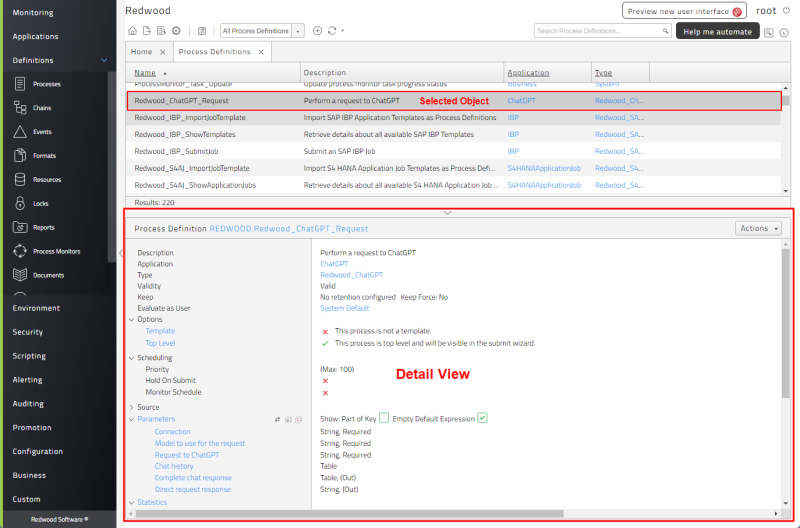
Task: Open the Alerting menu in sidebar
Action: (28, 380)
